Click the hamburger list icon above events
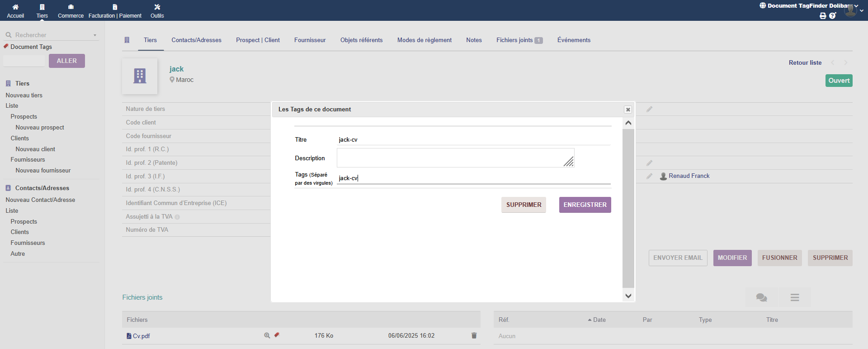 point(795,297)
